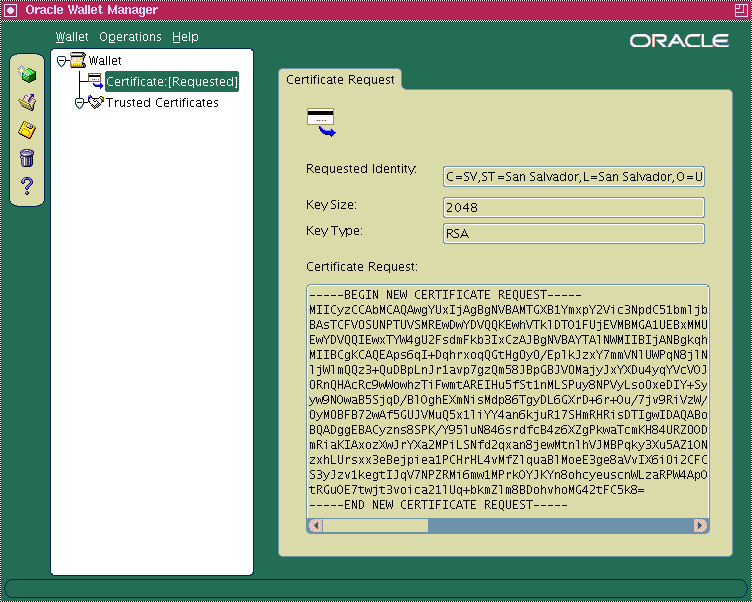
Task: Expand the Trusted Certificates tree node
Action: tap(80, 103)
